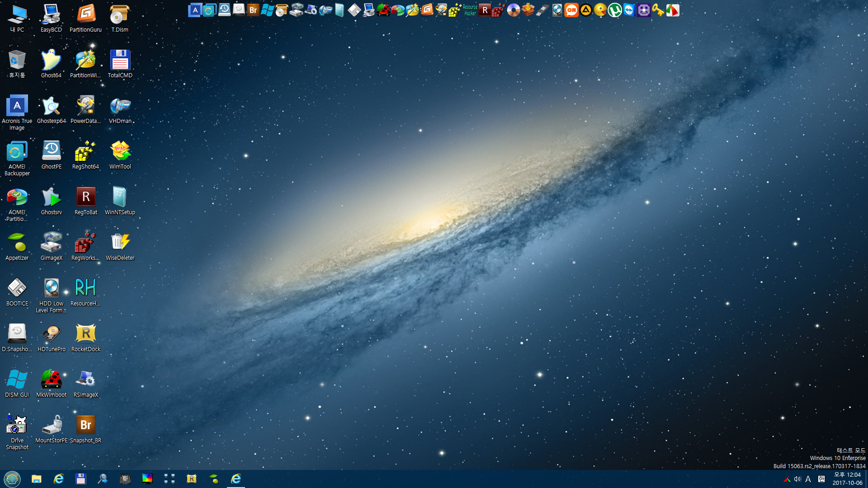The width and height of the screenshot is (868, 488).
Task: Click the gold key icon in dock
Action: pos(658,10)
